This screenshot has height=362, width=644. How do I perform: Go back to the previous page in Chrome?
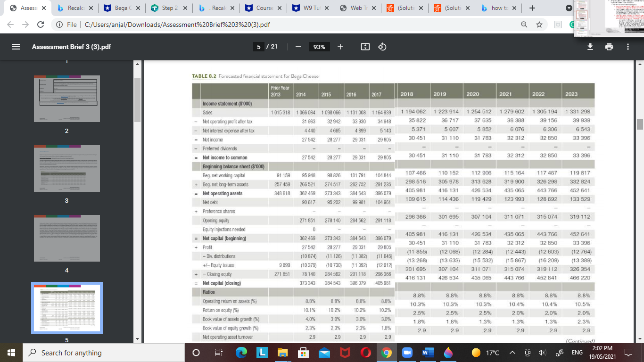pos(10,25)
